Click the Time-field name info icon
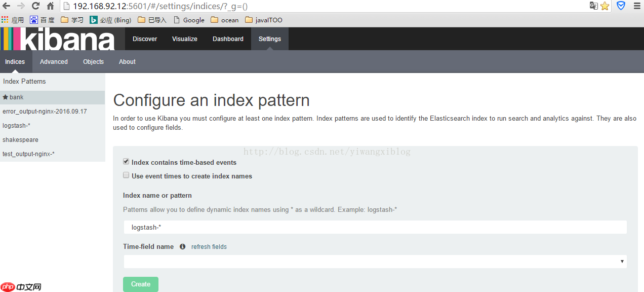The width and height of the screenshot is (644, 292). pyautogui.click(x=182, y=247)
